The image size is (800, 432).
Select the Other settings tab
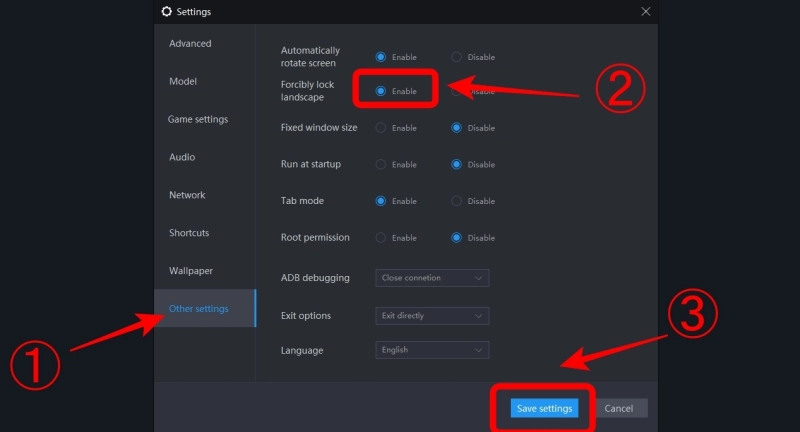click(205, 308)
